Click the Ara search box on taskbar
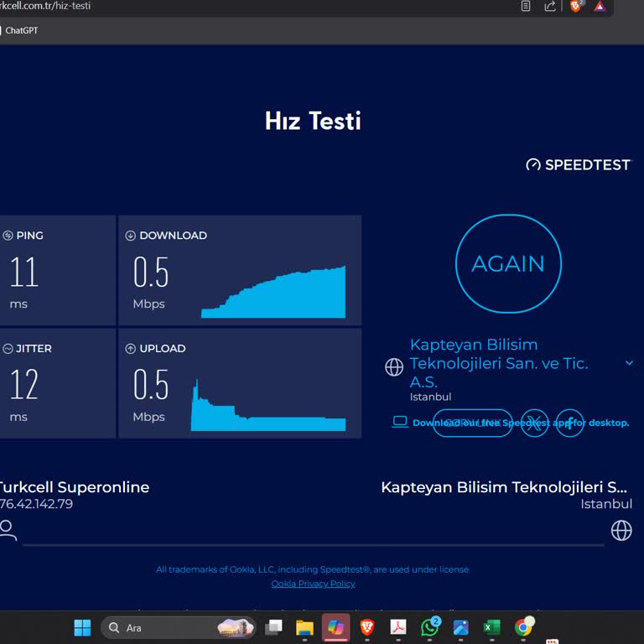This screenshot has width=644, height=644. 179,627
